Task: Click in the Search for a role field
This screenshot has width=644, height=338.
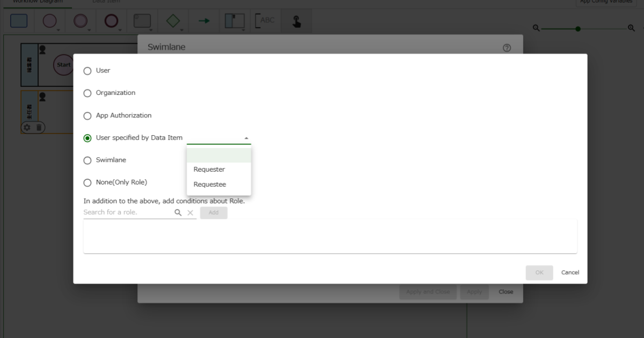Action: tap(127, 212)
